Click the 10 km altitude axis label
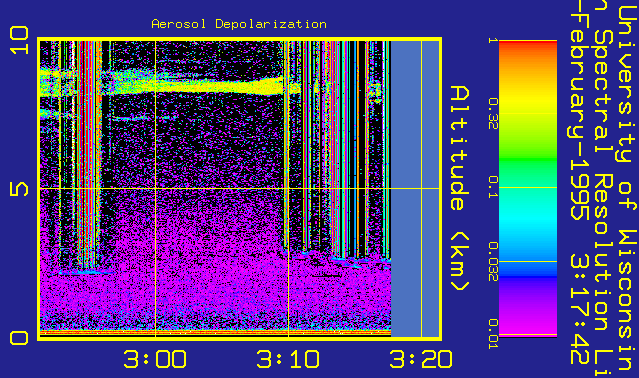 pos(20,40)
